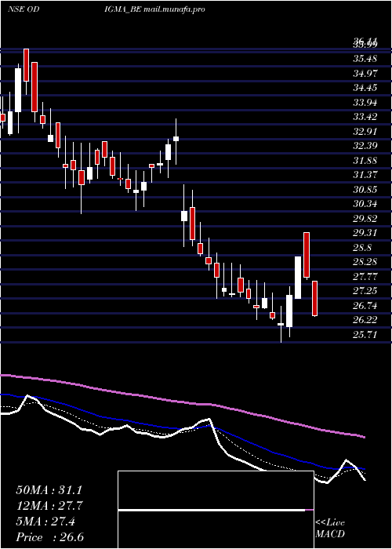Click the 12MA : 27.7 readout
This screenshot has height=549, width=392.
[49, 506]
